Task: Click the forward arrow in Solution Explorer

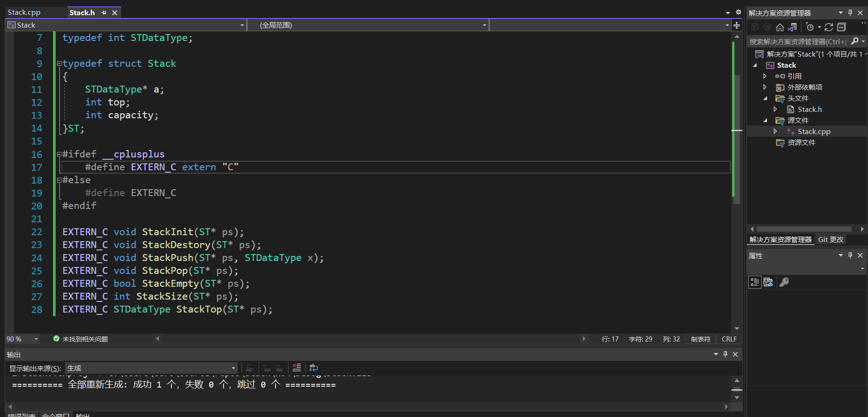Action: 767,27
